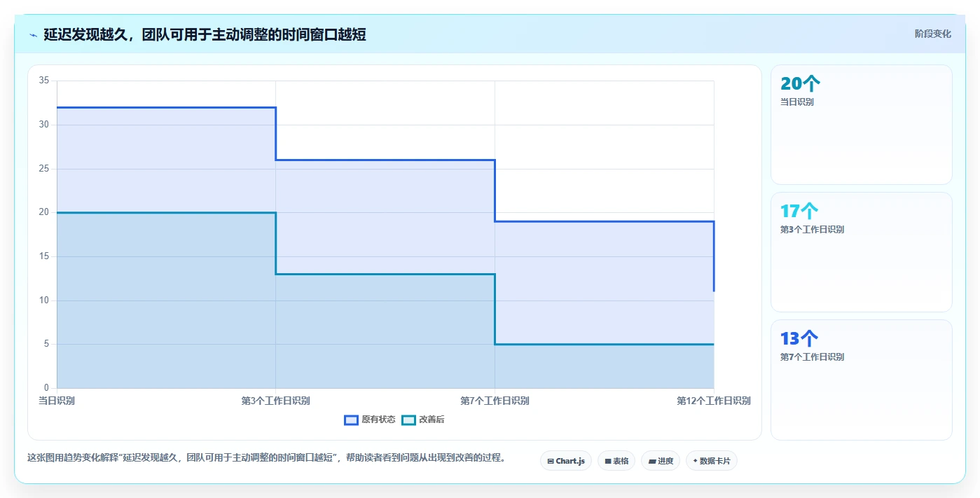Click the 第3个工作日识别 x-axis label
This screenshot has width=980, height=498.
(x=275, y=401)
